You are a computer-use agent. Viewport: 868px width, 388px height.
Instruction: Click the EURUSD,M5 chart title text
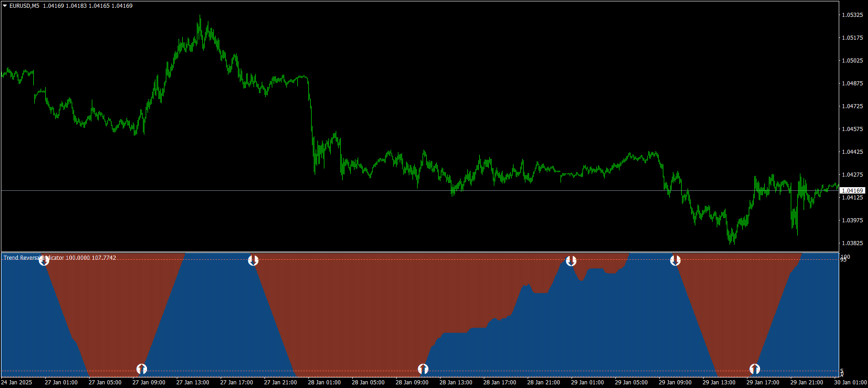pos(24,6)
